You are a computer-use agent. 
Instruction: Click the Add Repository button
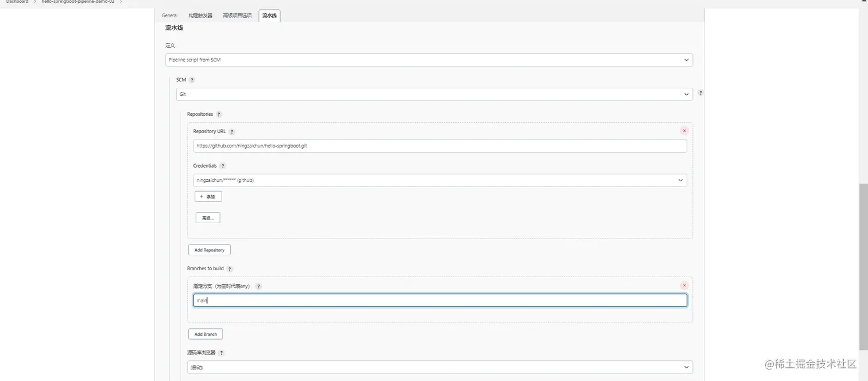point(210,250)
